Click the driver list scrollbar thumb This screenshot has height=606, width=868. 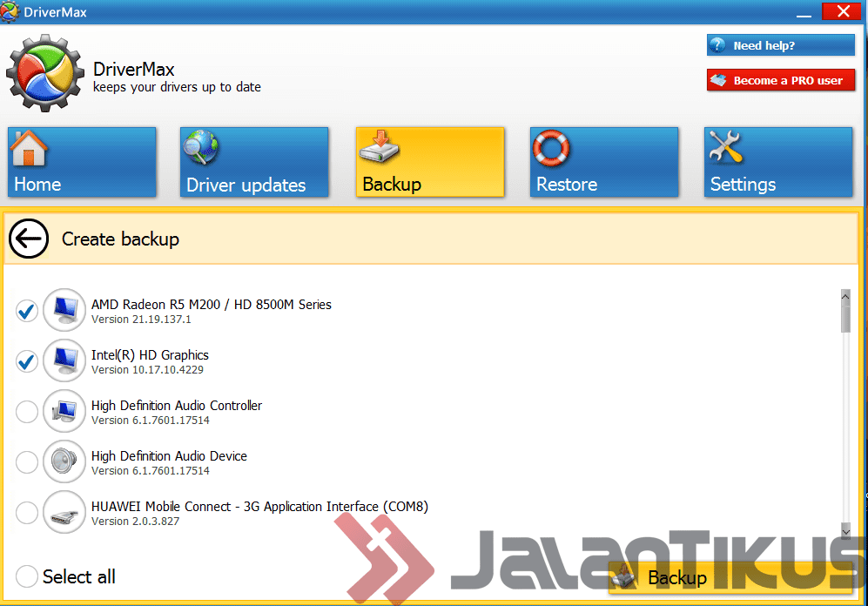pos(845,318)
